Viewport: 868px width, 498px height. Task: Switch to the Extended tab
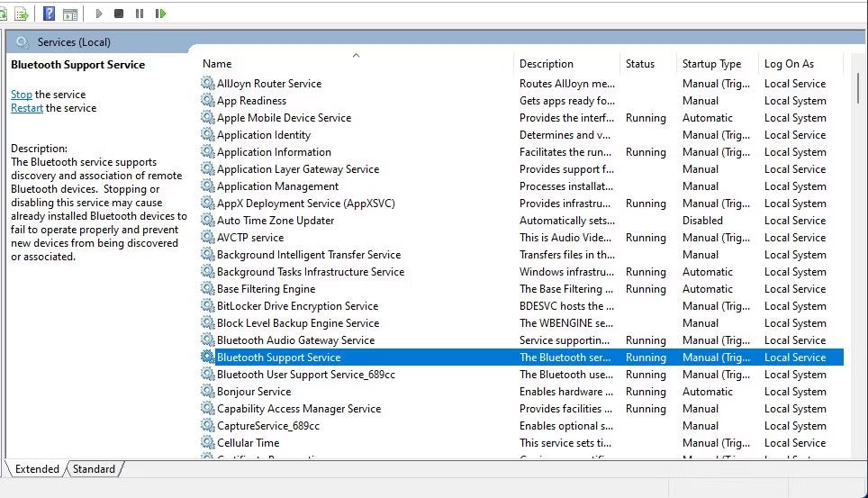(37, 469)
